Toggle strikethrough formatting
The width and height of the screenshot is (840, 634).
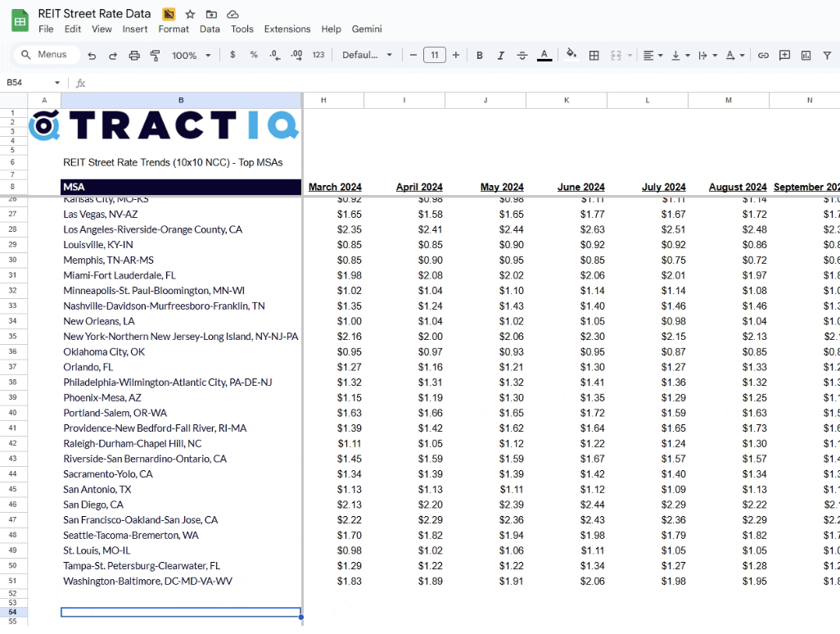(522, 56)
